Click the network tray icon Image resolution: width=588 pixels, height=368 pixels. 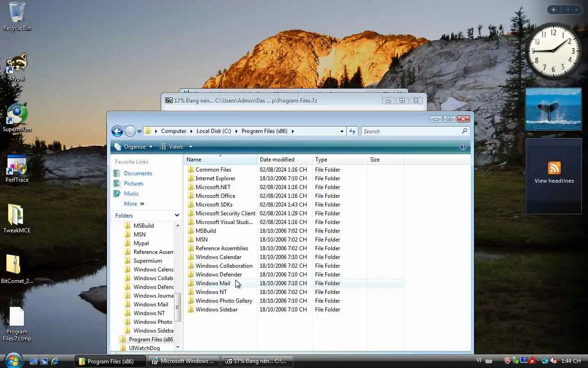click(545, 361)
